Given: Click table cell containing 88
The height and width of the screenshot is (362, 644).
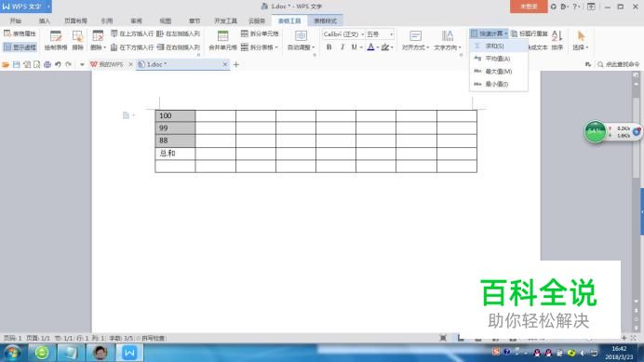Looking at the screenshot, I should (x=175, y=141).
